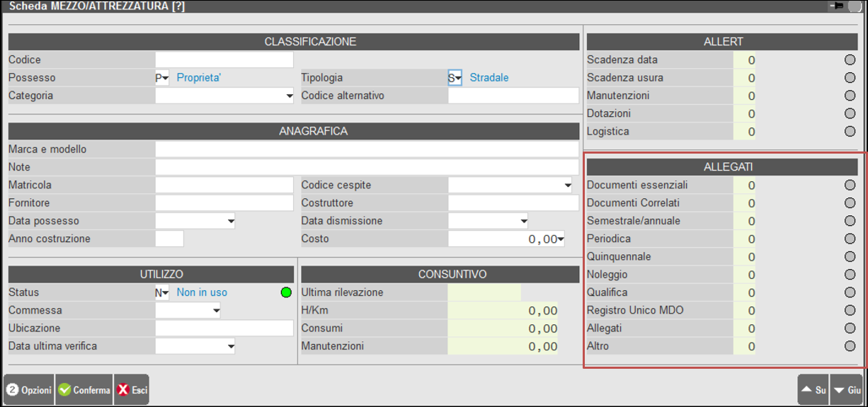Click the Noleggio attachment indicator circle

[850, 275]
